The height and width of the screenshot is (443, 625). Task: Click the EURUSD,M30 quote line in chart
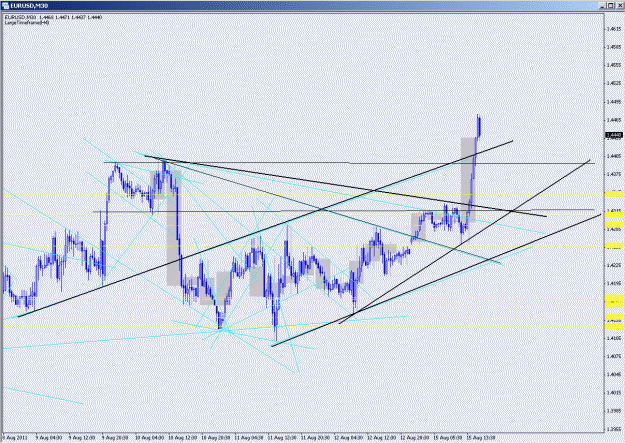[53, 17]
